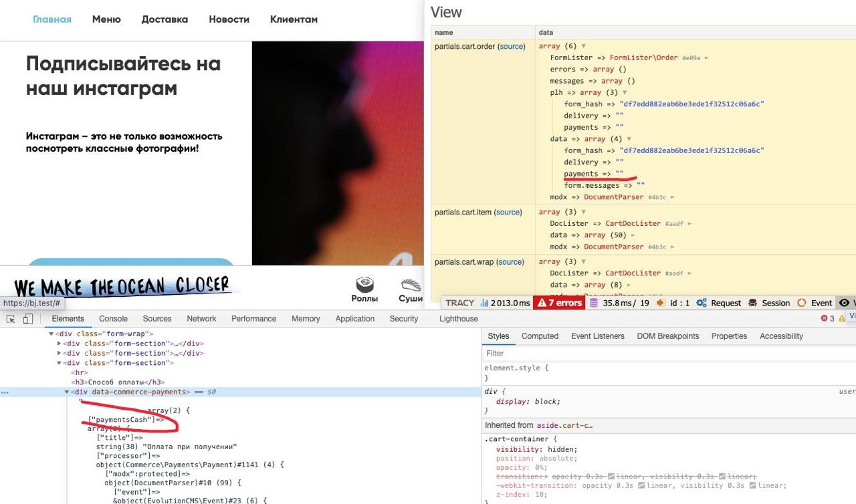Switch to the Console tab
The width and height of the screenshot is (856, 504).
tap(113, 319)
